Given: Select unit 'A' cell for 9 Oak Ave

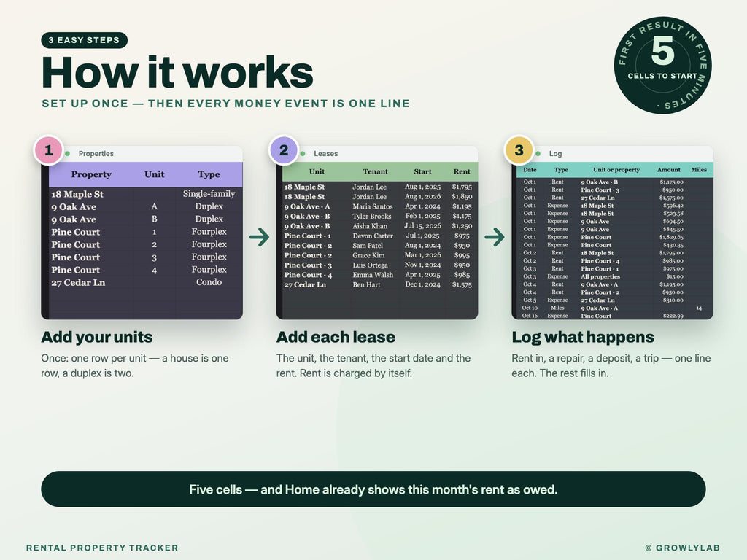Looking at the screenshot, I should (x=154, y=206).
